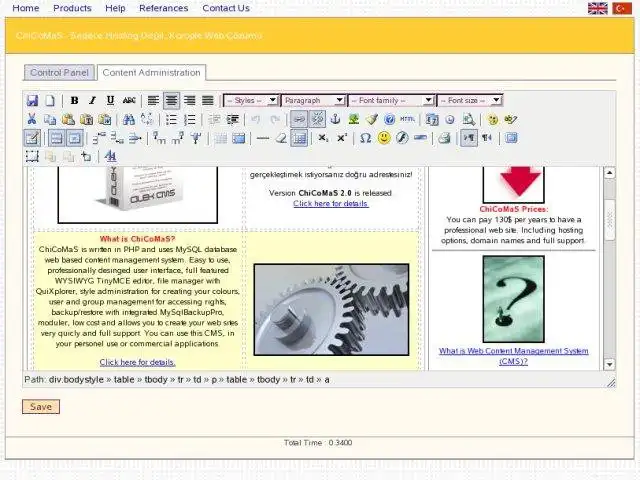Pick text color with the palette icon
The image size is (640, 480).
click(493, 119)
